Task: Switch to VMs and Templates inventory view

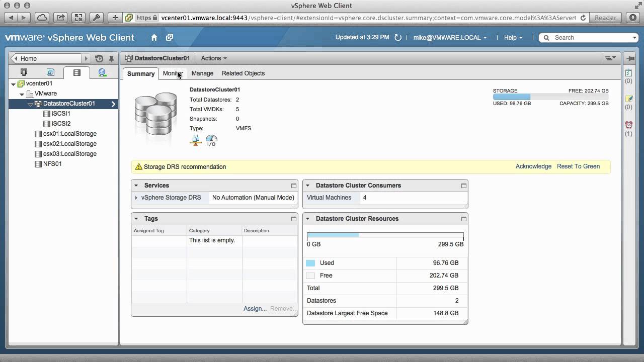Action: coord(50,72)
